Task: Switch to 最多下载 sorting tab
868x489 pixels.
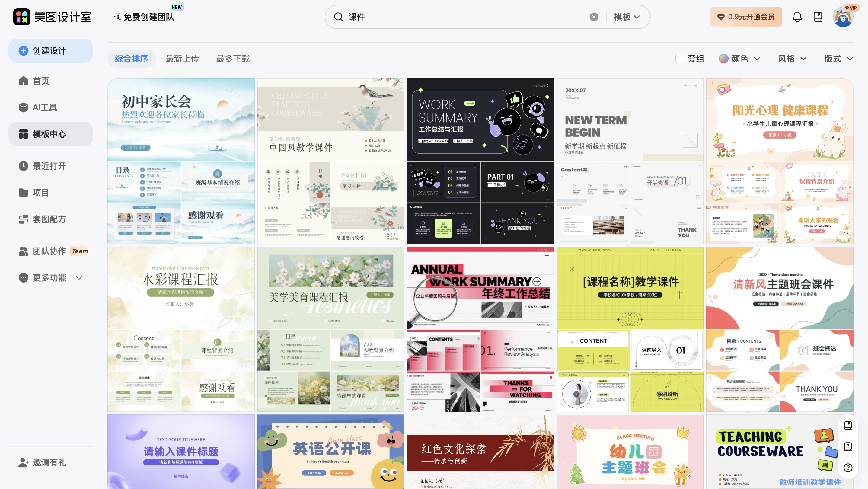Action: coord(233,59)
